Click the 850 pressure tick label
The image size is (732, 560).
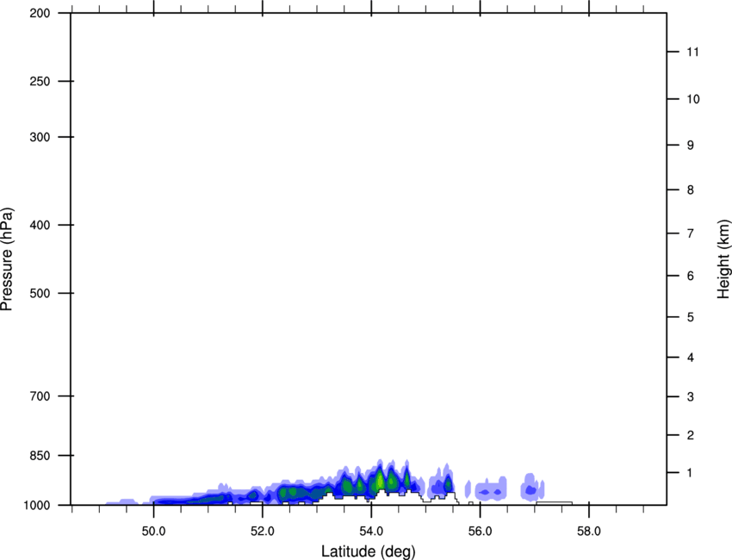[x=40, y=456]
